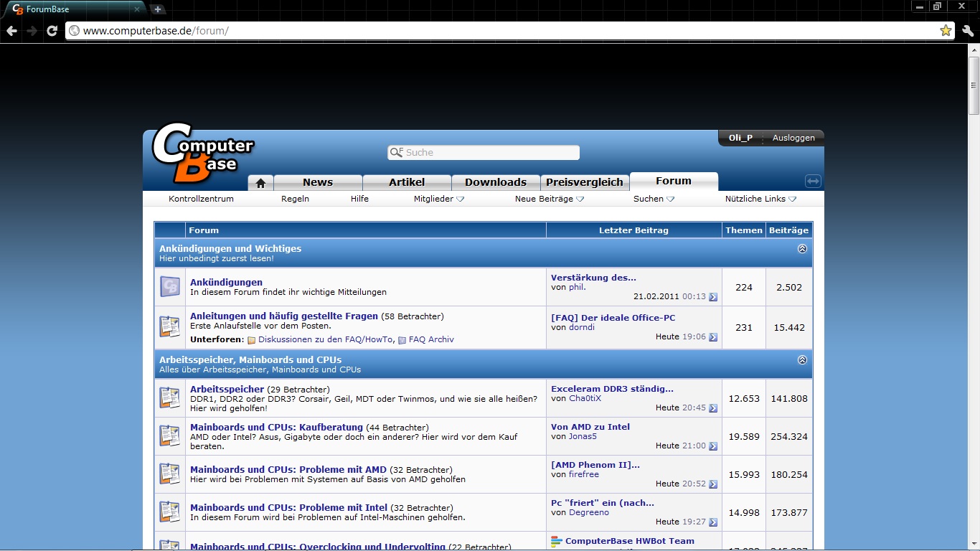Collapse the Ankündigungen und Wichtiges category
This screenshot has width=980, height=551.
point(802,249)
